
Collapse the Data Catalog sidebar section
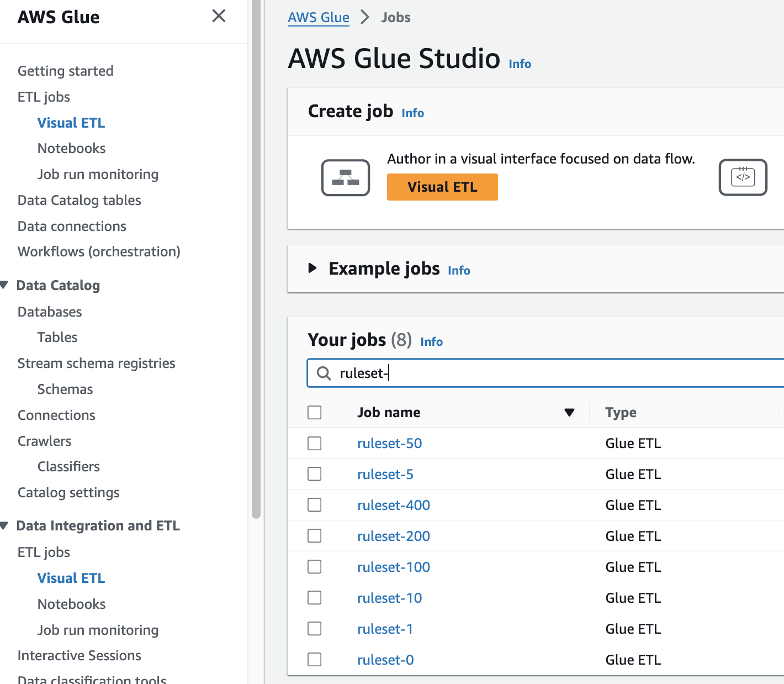(x=4, y=286)
